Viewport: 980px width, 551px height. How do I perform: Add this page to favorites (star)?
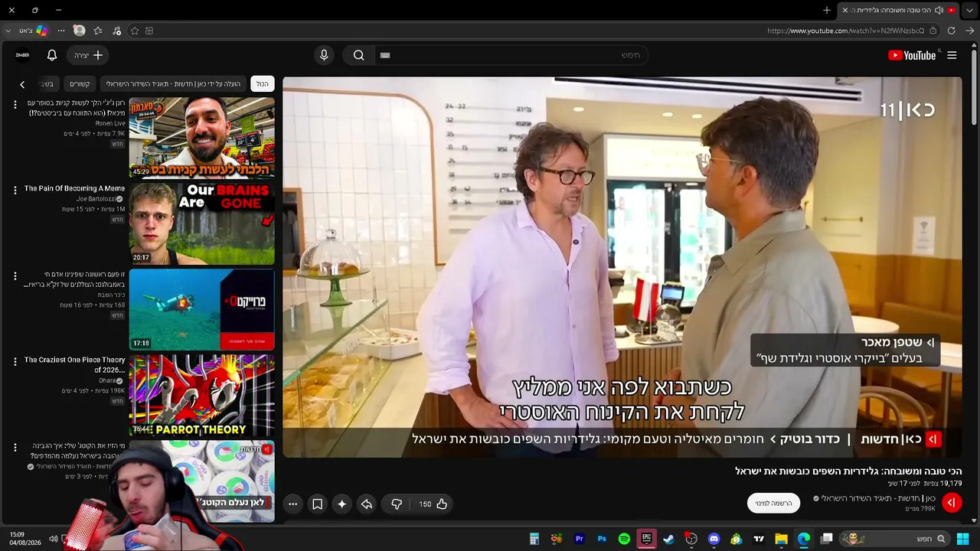click(x=135, y=31)
